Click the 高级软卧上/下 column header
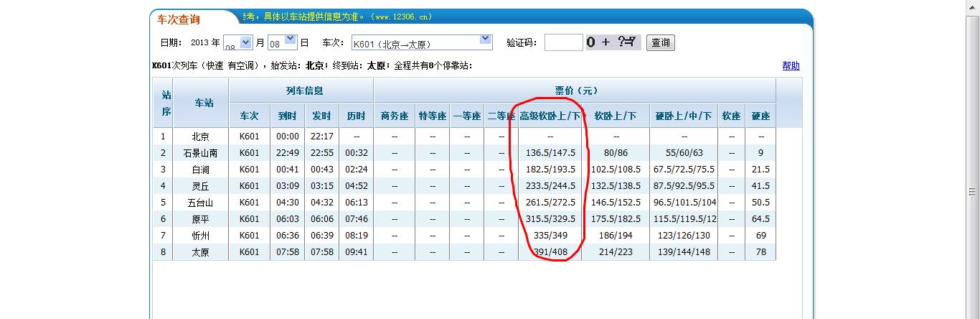 click(550, 116)
